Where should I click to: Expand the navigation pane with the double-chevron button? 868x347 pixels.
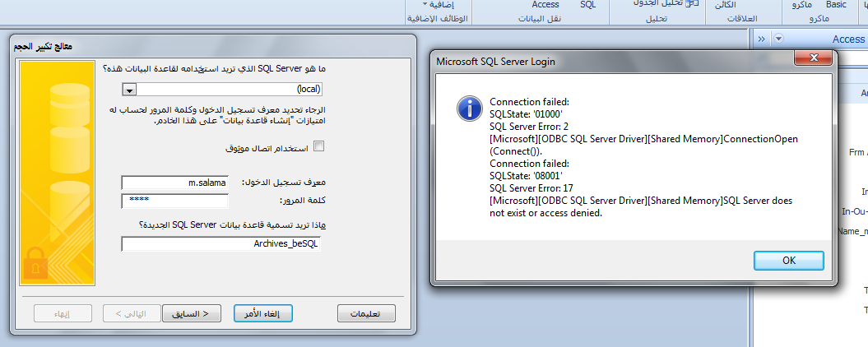[762, 39]
